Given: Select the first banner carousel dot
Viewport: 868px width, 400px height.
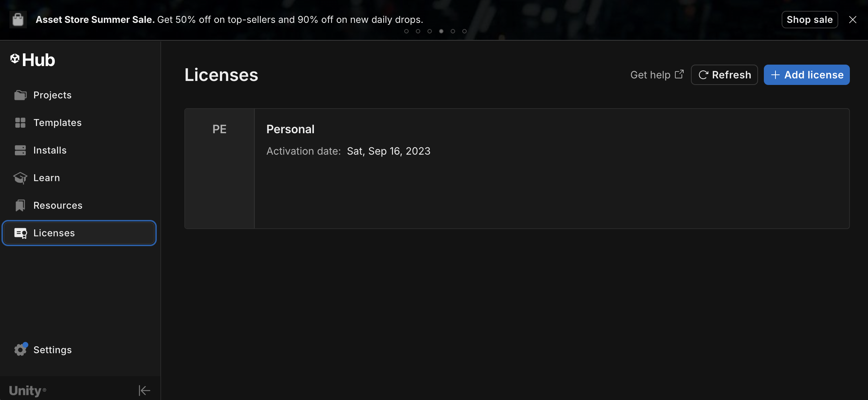Looking at the screenshot, I should tap(406, 31).
